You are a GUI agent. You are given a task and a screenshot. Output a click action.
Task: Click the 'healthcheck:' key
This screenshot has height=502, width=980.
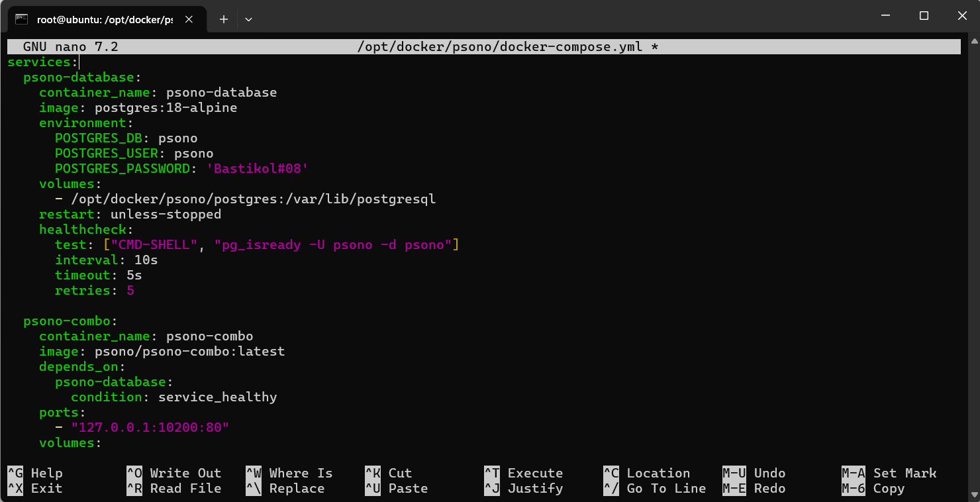tap(86, 230)
